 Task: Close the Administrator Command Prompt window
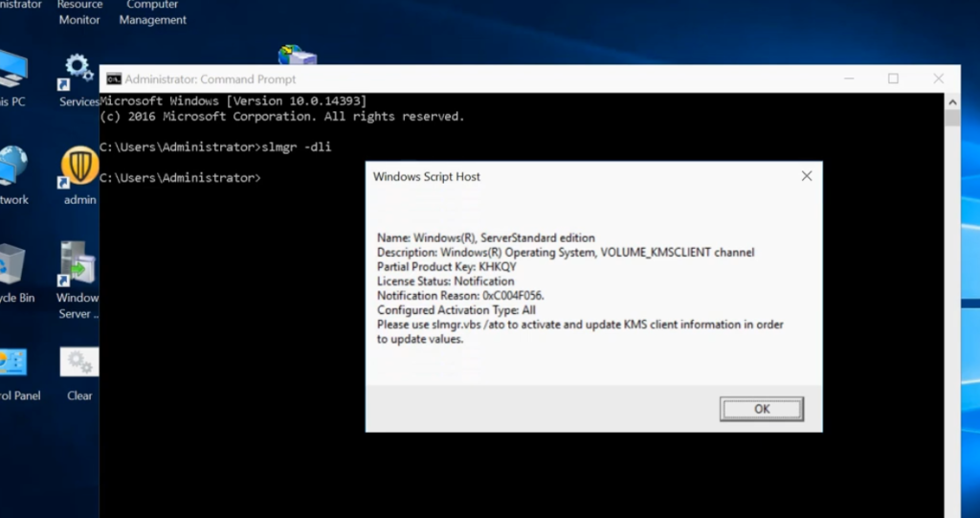pyautogui.click(x=938, y=79)
